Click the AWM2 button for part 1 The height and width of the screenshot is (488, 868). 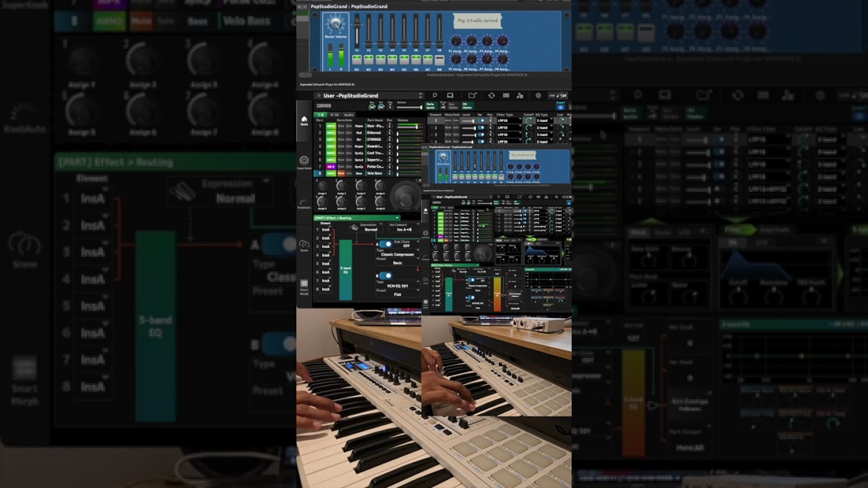[331, 126]
